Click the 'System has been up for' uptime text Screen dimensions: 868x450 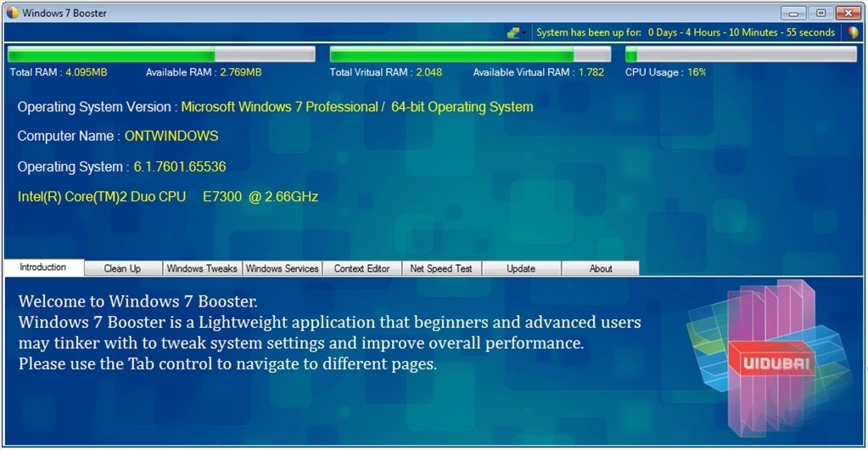[686, 33]
